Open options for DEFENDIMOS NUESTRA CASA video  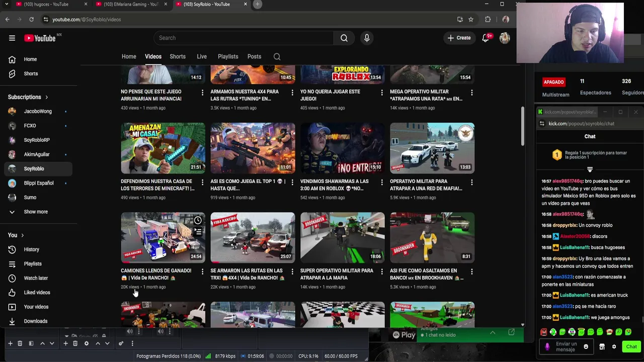pyautogui.click(x=202, y=182)
